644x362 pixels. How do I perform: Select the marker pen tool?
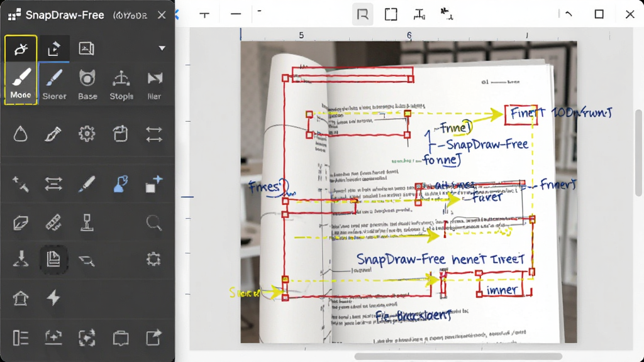(87, 184)
